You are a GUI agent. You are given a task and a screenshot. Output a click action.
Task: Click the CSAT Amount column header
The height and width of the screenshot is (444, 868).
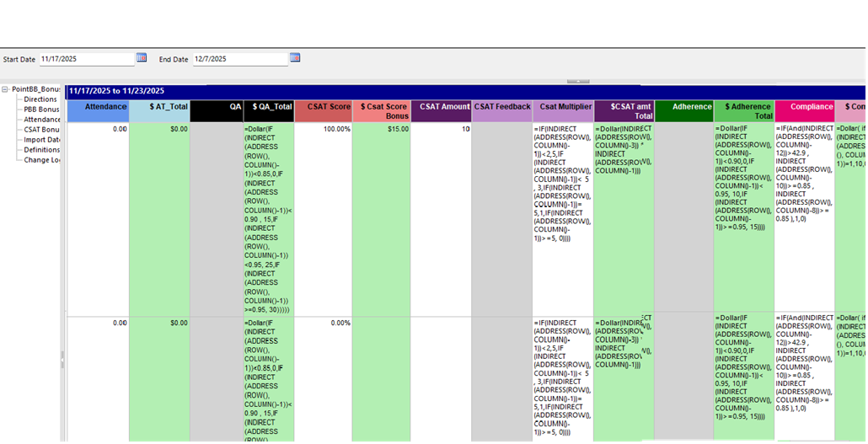tap(442, 111)
